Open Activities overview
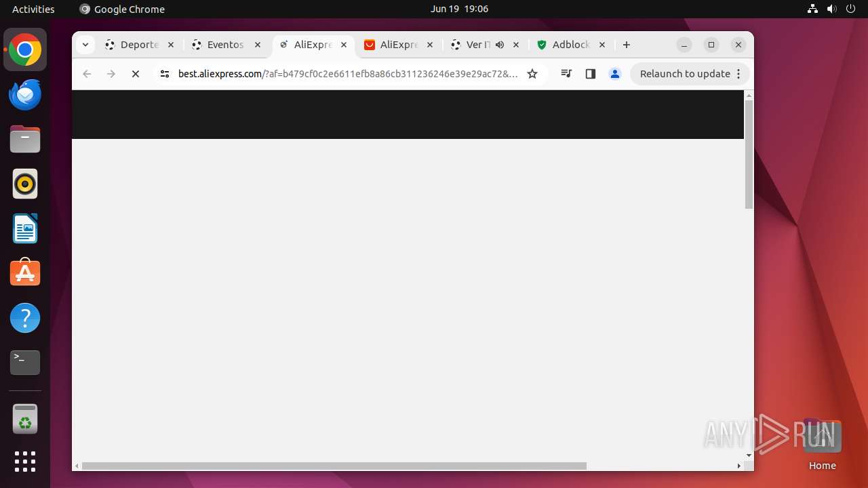Viewport: 868px width, 488px height. [33, 9]
